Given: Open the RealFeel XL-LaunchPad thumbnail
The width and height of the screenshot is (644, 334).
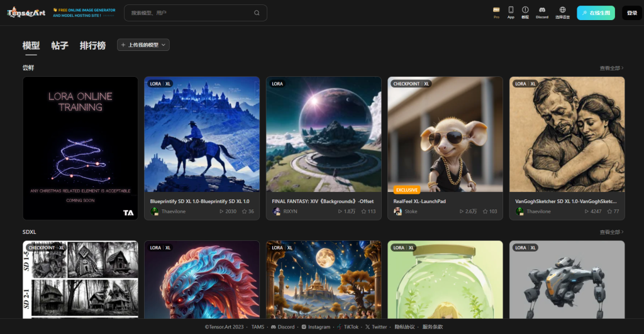Looking at the screenshot, I should pos(445,135).
